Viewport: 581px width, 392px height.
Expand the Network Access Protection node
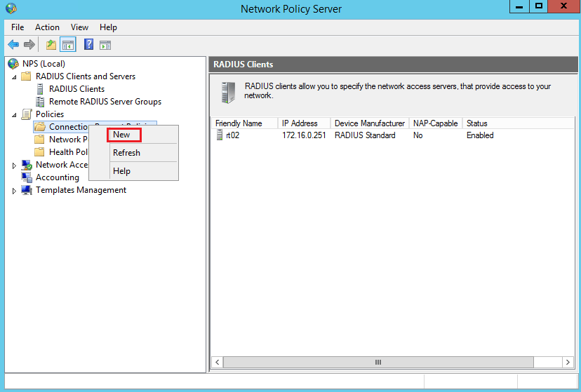point(14,165)
